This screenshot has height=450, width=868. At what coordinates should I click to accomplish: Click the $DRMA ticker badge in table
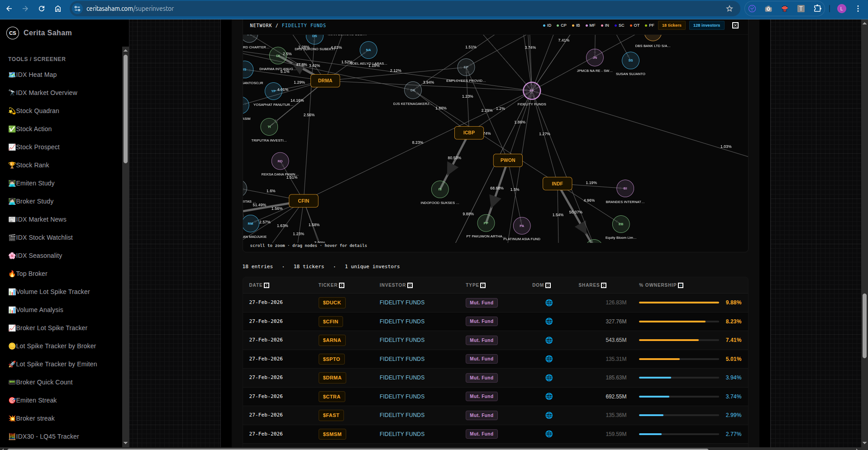point(332,378)
